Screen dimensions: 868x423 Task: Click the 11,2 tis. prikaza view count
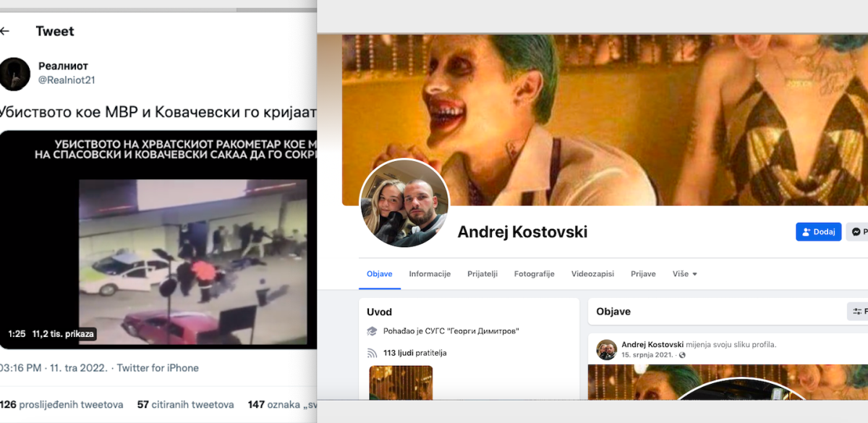pyautogui.click(x=64, y=334)
